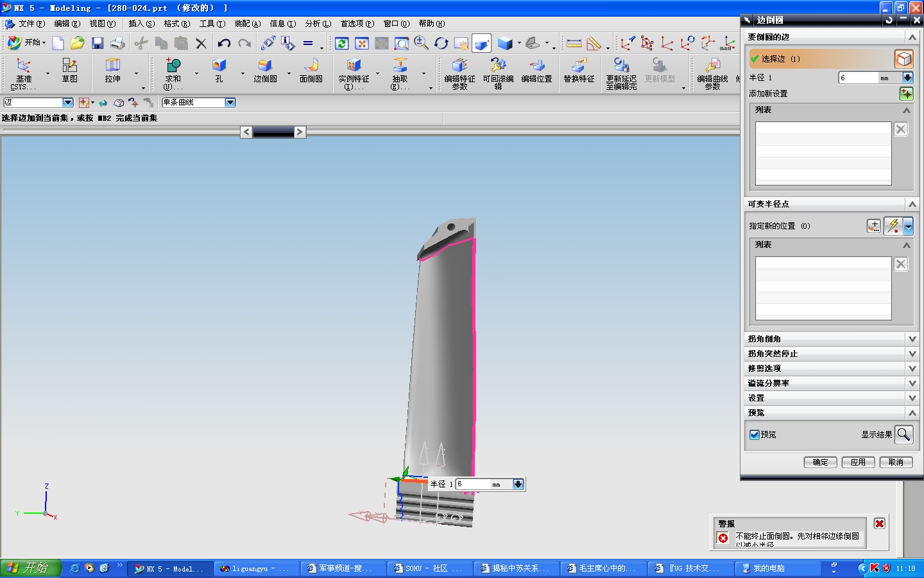Open the 帮助(H) menu
Image resolution: width=924 pixels, height=578 pixels.
[x=432, y=24]
